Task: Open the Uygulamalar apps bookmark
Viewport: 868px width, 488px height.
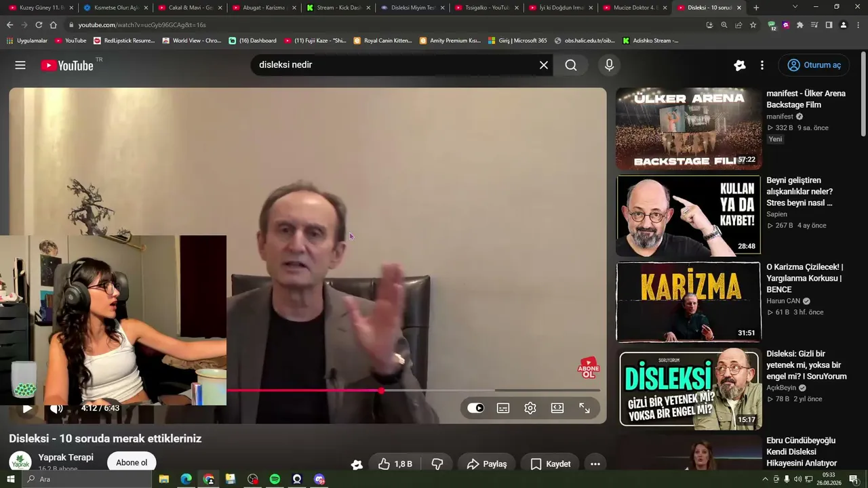Action: coord(27,41)
